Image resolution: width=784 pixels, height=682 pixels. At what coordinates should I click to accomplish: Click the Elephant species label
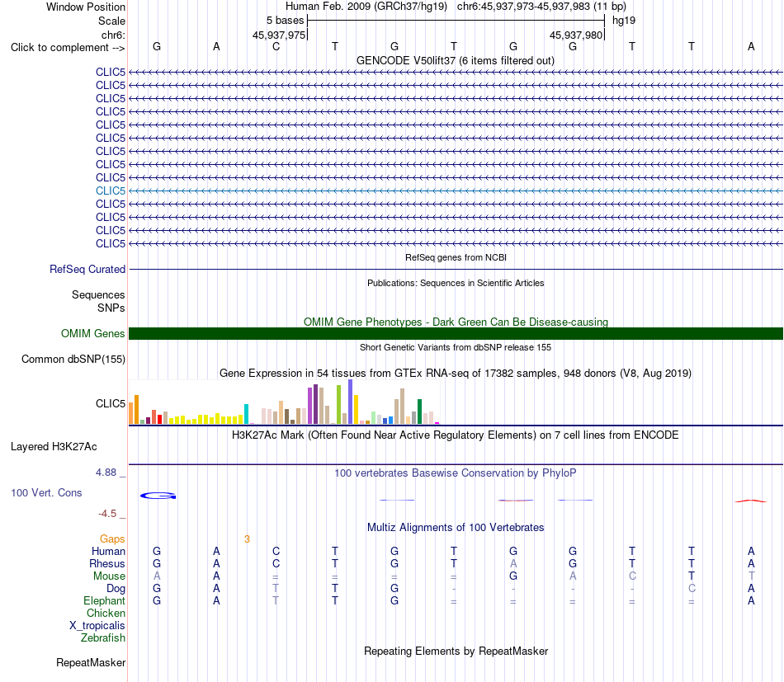pyautogui.click(x=105, y=600)
